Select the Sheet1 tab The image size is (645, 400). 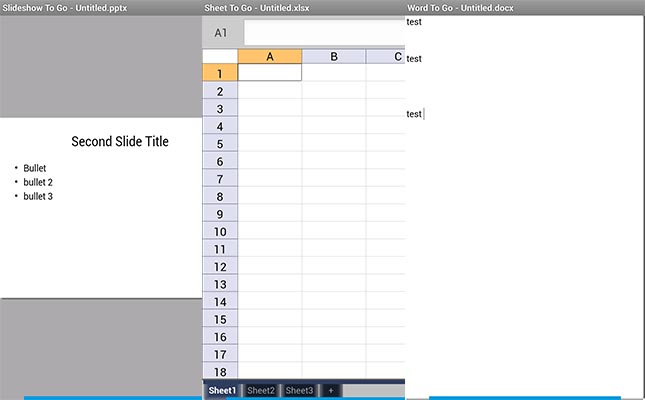pos(222,390)
